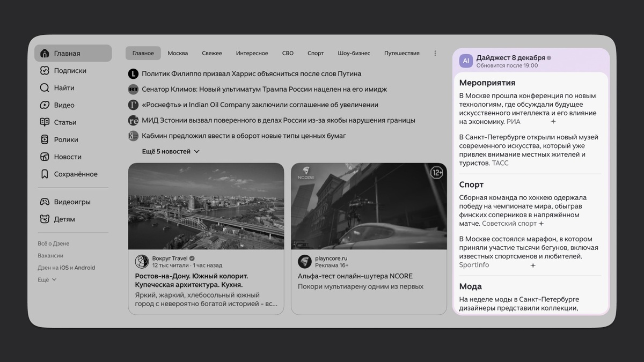Click the AI badge on the Дайджест panel
644x362 pixels.
(x=465, y=61)
